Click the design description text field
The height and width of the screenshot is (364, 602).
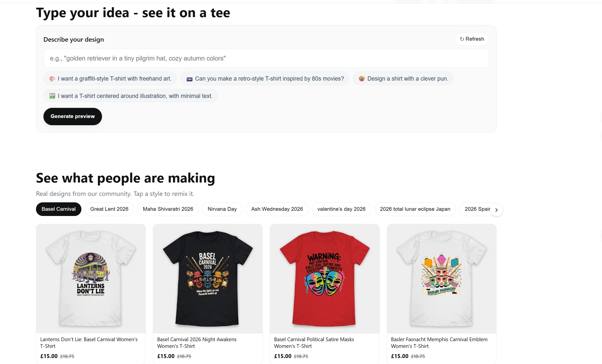coord(266,58)
